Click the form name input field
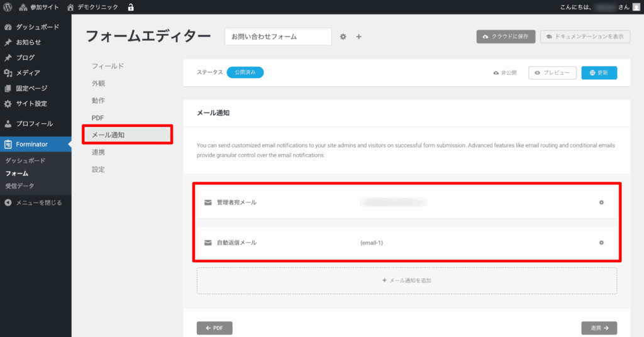Viewport: 644px width, 337px height. 278,37
